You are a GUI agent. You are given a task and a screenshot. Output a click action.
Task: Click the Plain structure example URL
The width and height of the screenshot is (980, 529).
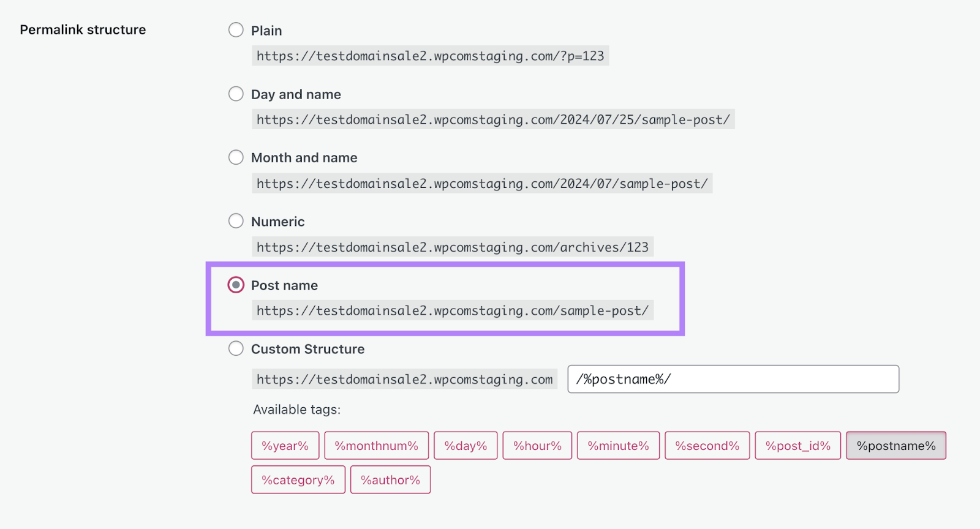(430, 55)
